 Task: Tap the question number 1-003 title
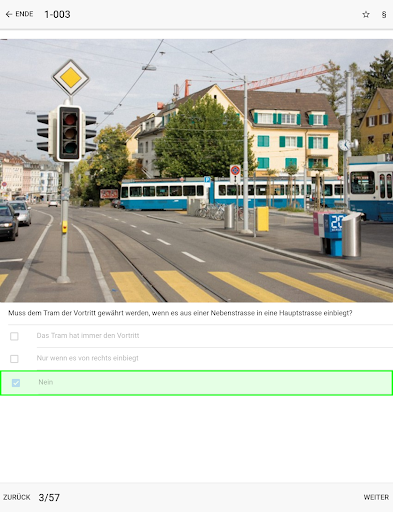[57, 14]
